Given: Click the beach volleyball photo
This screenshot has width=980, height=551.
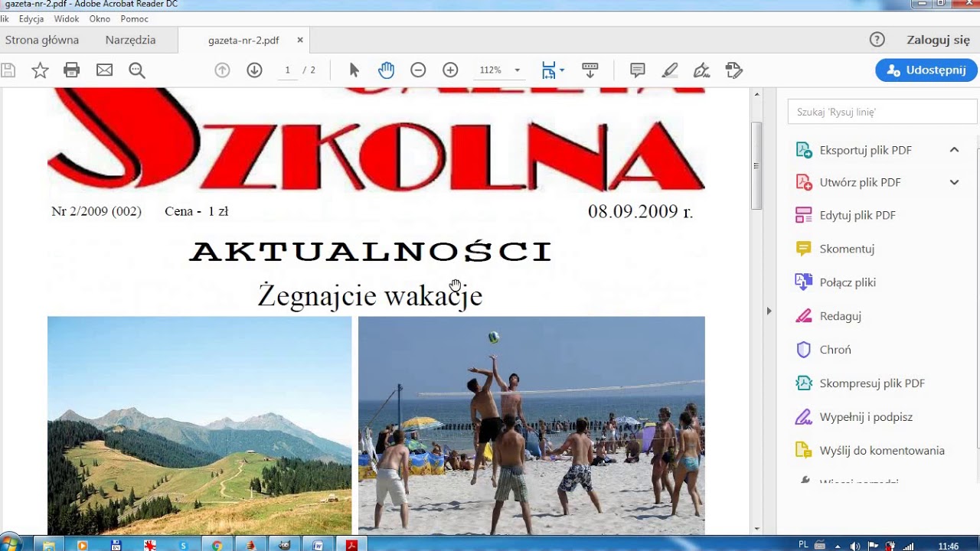Looking at the screenshot, I should click(531, 425).
